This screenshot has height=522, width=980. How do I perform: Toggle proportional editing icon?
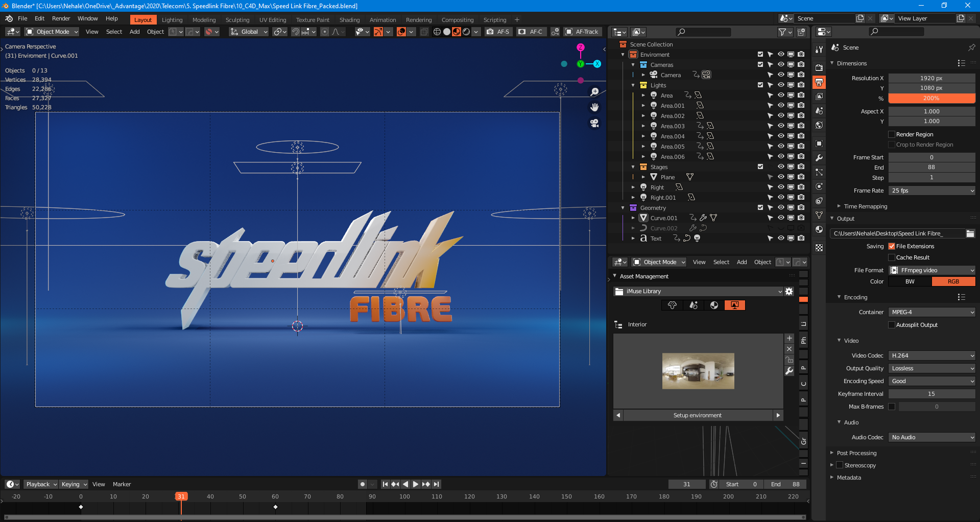tap(325, 32)
